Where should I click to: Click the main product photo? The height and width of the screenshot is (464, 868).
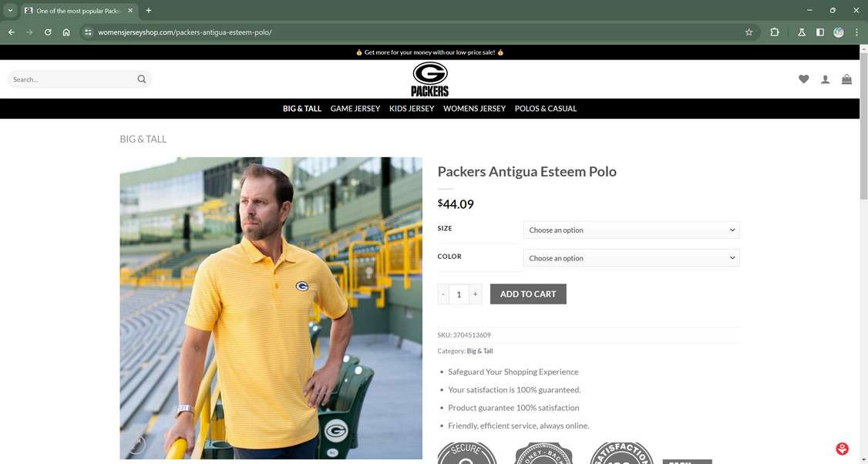[271, 308]
